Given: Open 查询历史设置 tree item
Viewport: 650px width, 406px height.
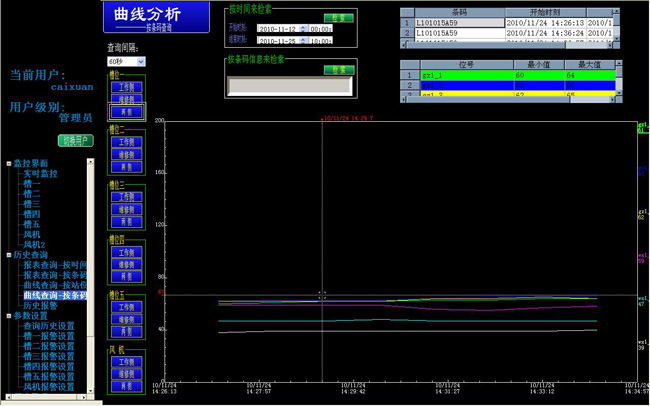Looking at the screenshot, I should (49, 326).
